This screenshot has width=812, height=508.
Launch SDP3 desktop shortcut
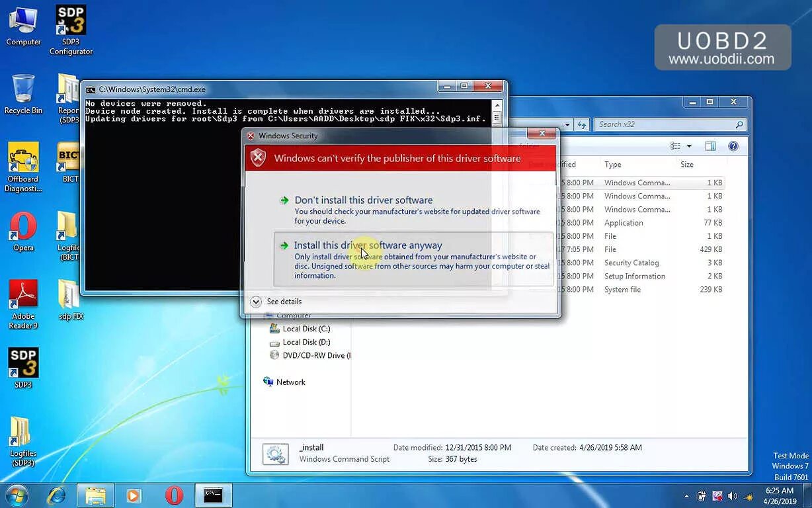[23, 368]
